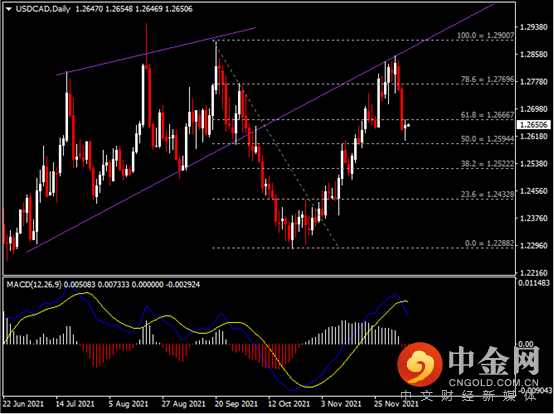Click the MACD zero level label 0.00
Image resolution: width=554 pixels, height=414 pixels.
526,344
